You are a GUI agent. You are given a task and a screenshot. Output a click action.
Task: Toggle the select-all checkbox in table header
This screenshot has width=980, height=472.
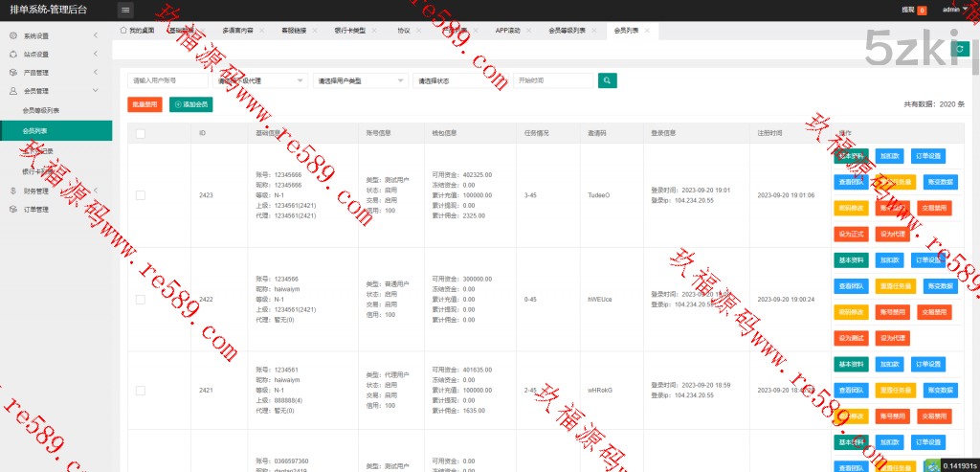click(x=140, y=133)
